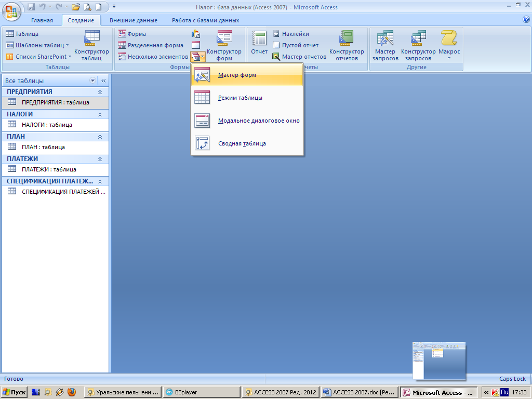Image resolution: width=532 pixels, height=399 pixels.
Task: Open Customize Quick Access Toolbar dropdown
Action: click(x=114, y=6)
